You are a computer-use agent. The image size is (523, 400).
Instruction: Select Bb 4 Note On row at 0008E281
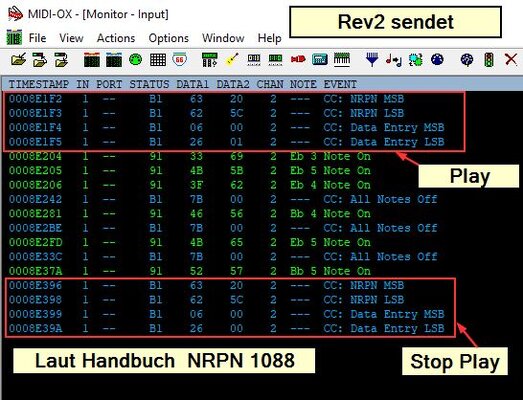click(x=190, y=214)
